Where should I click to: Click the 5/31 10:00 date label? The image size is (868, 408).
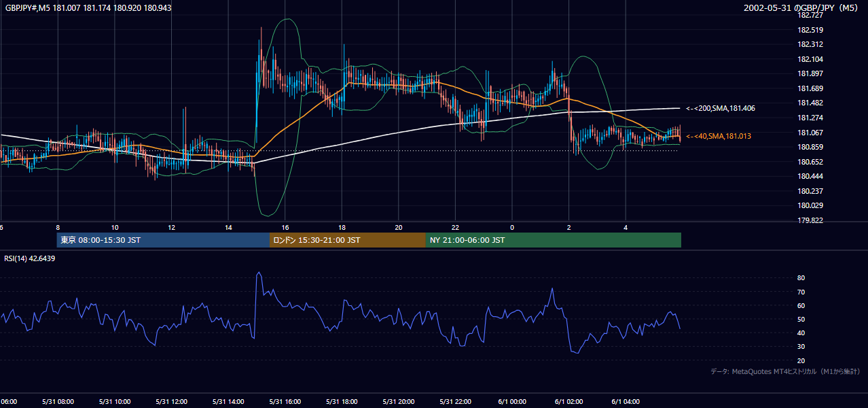(115, 402)
